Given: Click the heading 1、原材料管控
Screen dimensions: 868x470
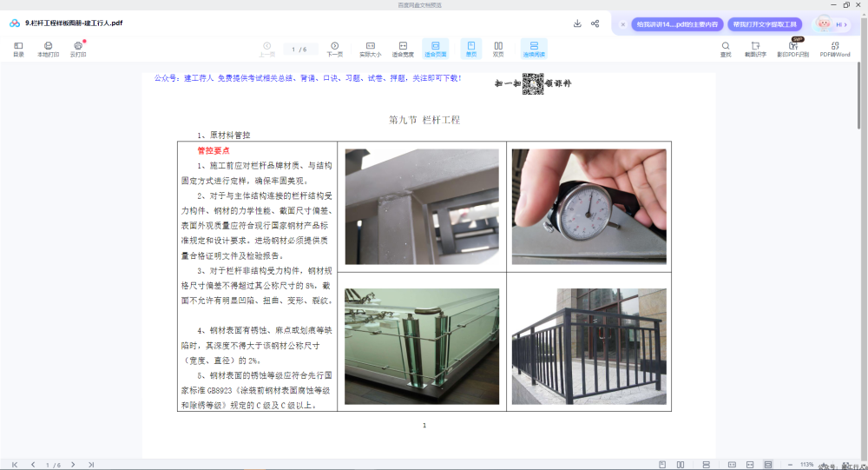Looking at the screenshot, I should [x=224, y=135].
